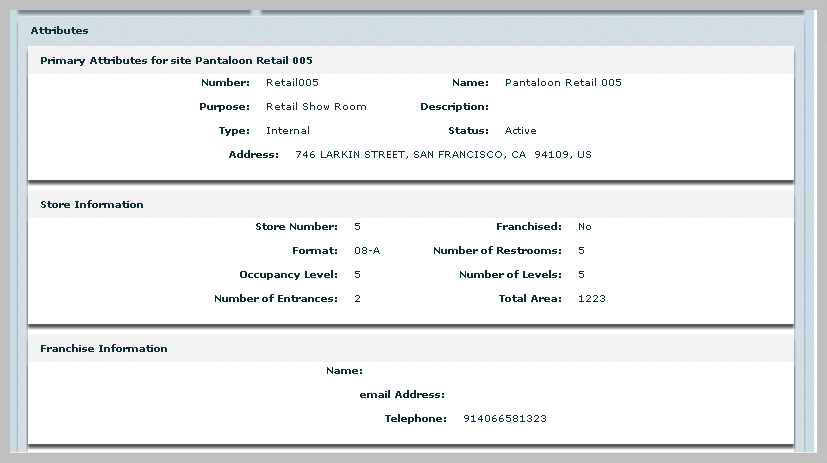Image resolution: width=827 pixels, height=463 pixels.
Task: Click the Occupancy Level: label
Action: (289, 275)
